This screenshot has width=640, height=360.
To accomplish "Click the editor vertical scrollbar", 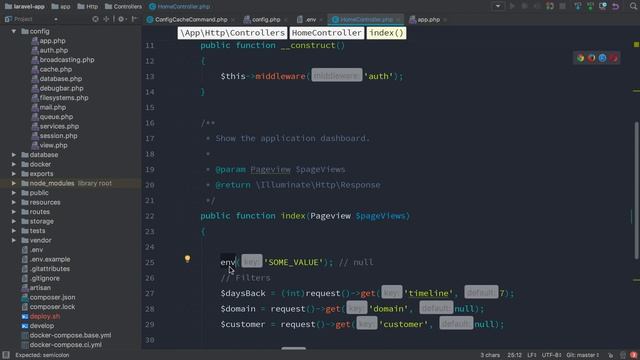I will pos(636,190).
